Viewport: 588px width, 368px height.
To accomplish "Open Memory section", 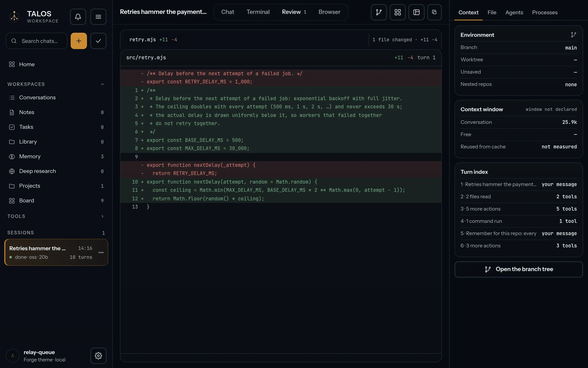I will click(x=56, y=156).
